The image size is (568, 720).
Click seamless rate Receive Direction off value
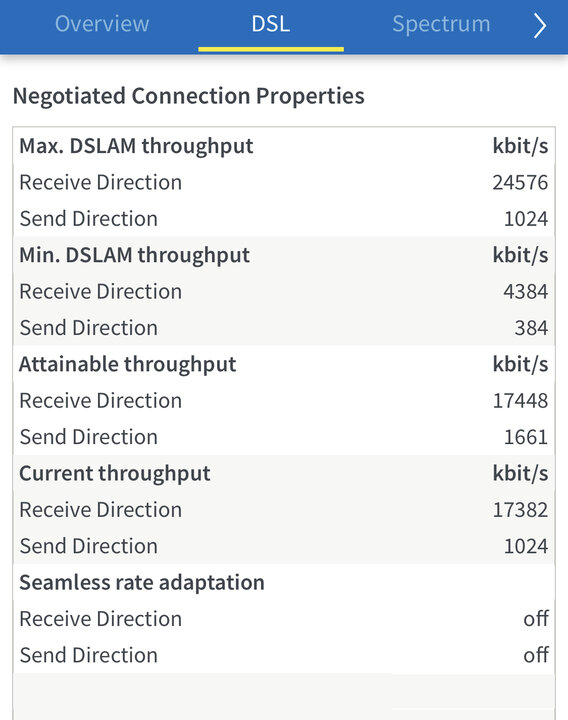(x=536, y=619)
